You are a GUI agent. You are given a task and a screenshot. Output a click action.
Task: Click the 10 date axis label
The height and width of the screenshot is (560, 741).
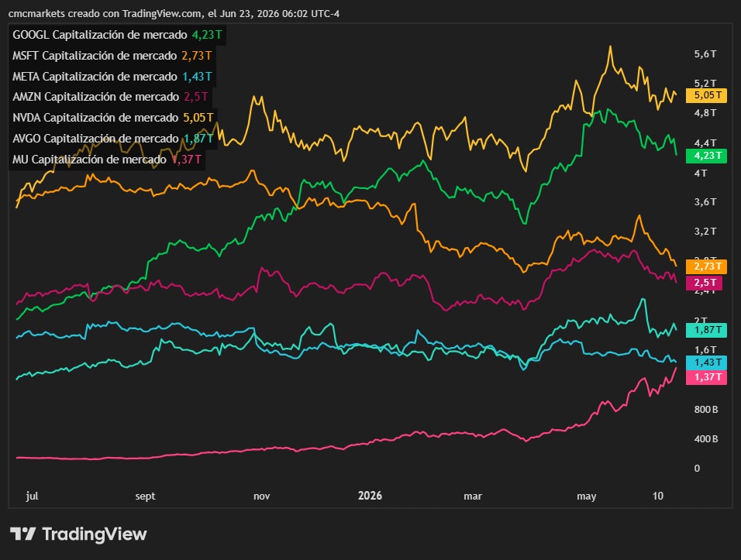pyautogui.click(x=658, y=496)
